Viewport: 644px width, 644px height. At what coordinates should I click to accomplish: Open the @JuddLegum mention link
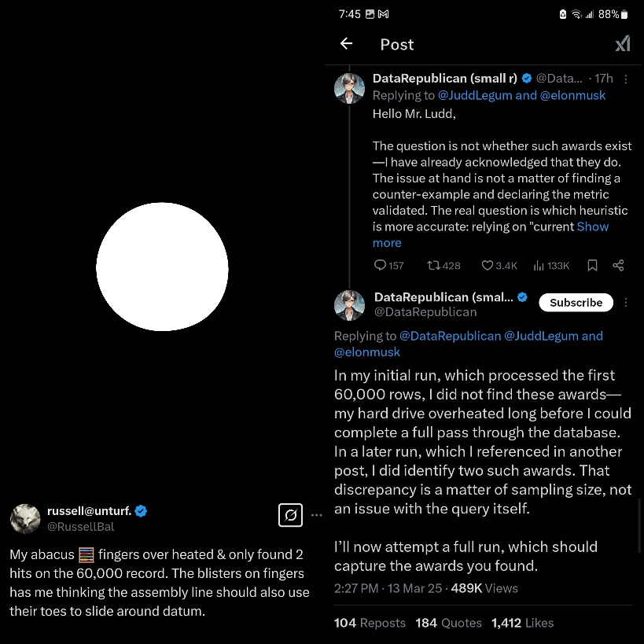tap(476, 95)
